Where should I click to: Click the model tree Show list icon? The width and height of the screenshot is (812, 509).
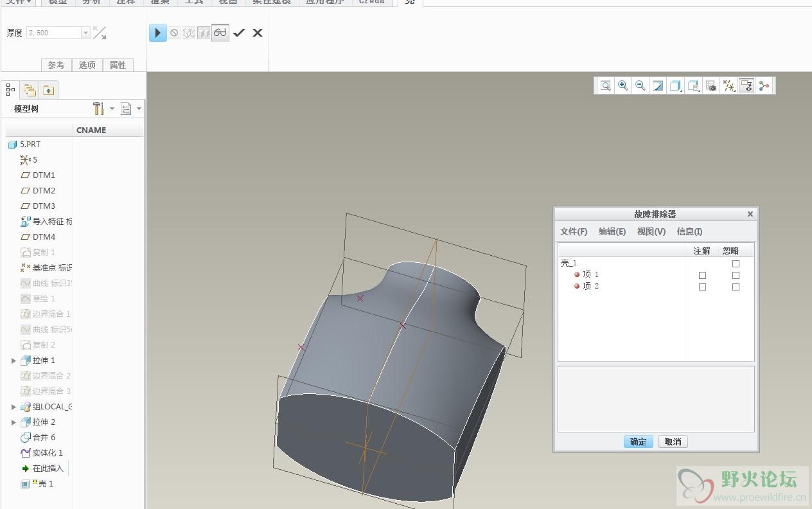click(x=126, y=109)
